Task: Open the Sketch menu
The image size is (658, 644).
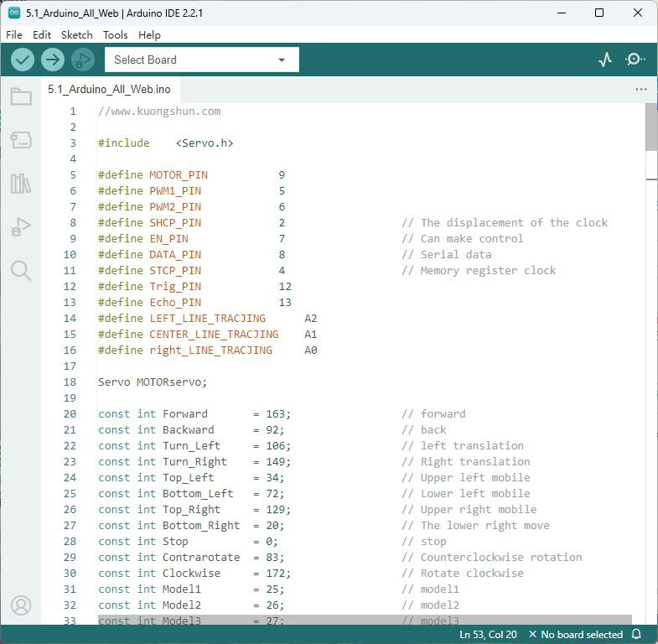Action: point(77,35)
